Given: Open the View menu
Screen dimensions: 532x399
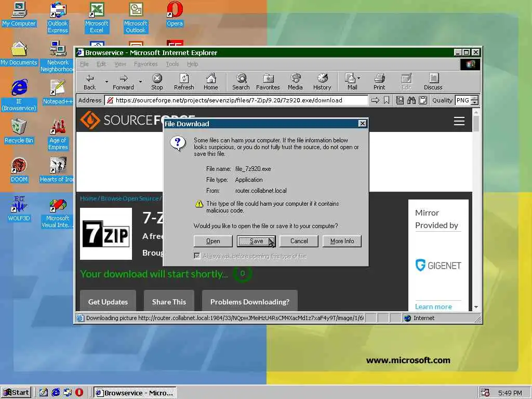Looking at the screenshot, I should [x=120, y=64].
